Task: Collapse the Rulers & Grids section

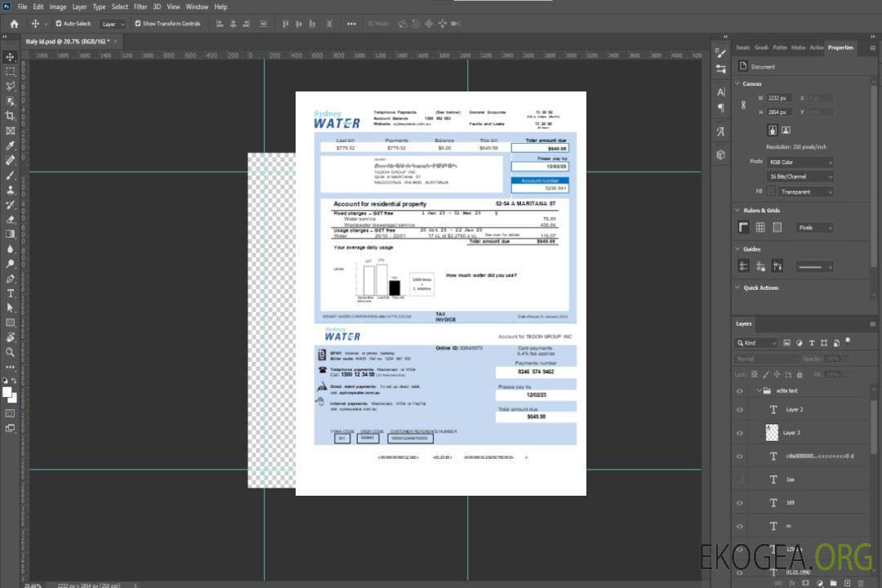Action: (x=737, y=211)
